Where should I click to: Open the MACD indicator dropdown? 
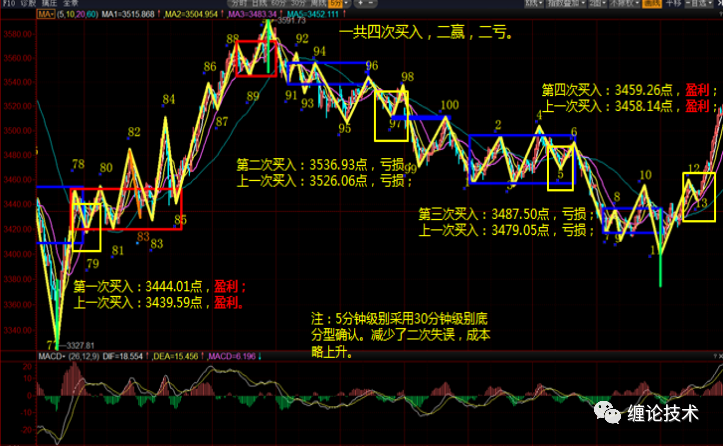point(52,356)
